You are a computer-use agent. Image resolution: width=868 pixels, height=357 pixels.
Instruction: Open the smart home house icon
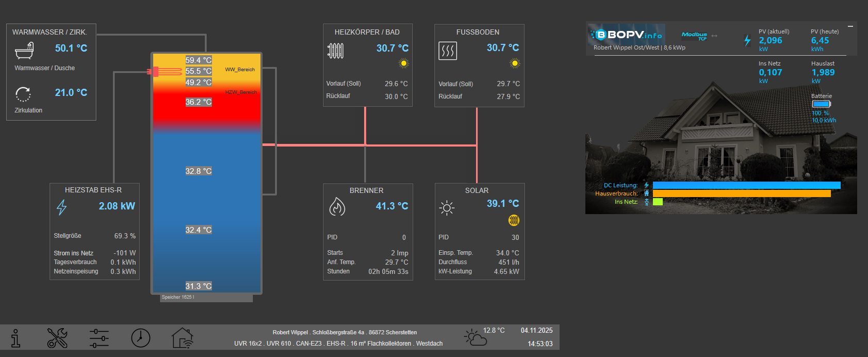(182, 338)
